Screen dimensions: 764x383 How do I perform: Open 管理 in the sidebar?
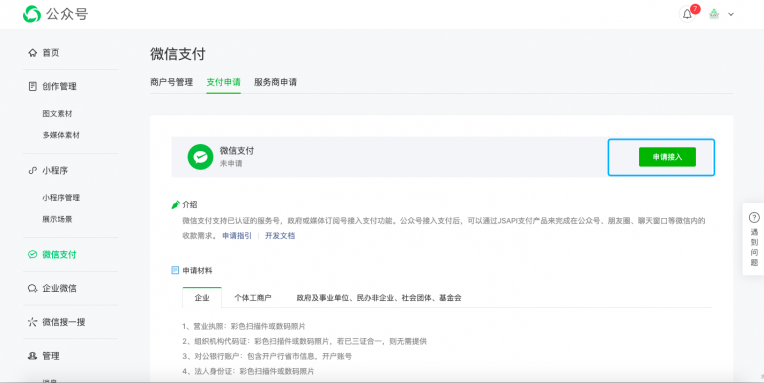click(x=51, y=356)
